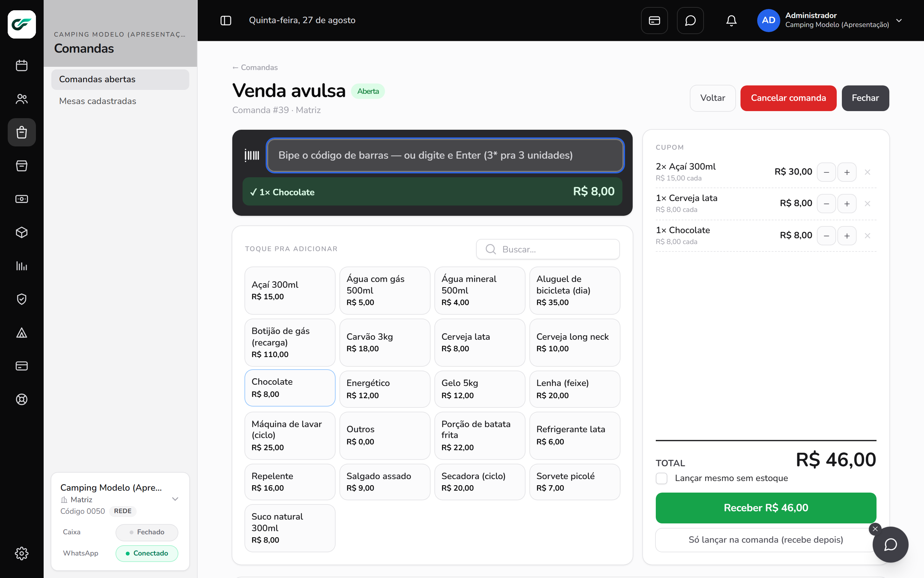The width and height of the screenshot is (924, 578).
Task: Open the calendar icon in the sidebar
Action: click(22, 66)
